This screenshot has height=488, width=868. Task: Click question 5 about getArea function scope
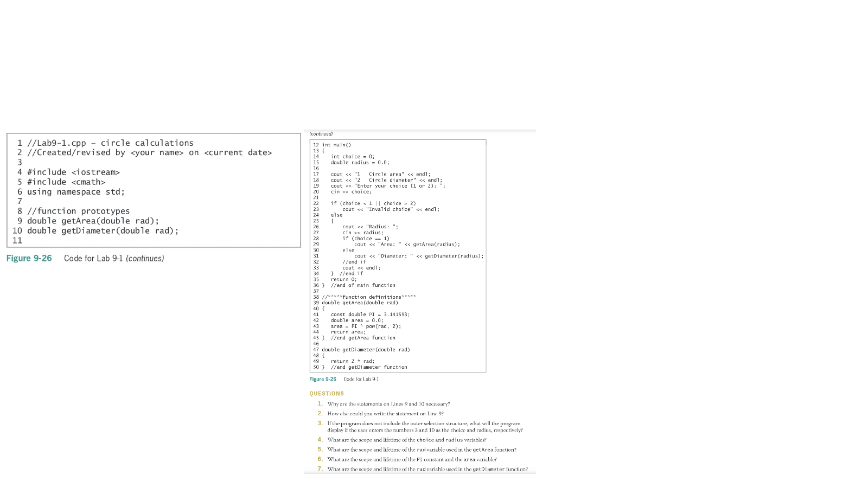click(421, 450)
